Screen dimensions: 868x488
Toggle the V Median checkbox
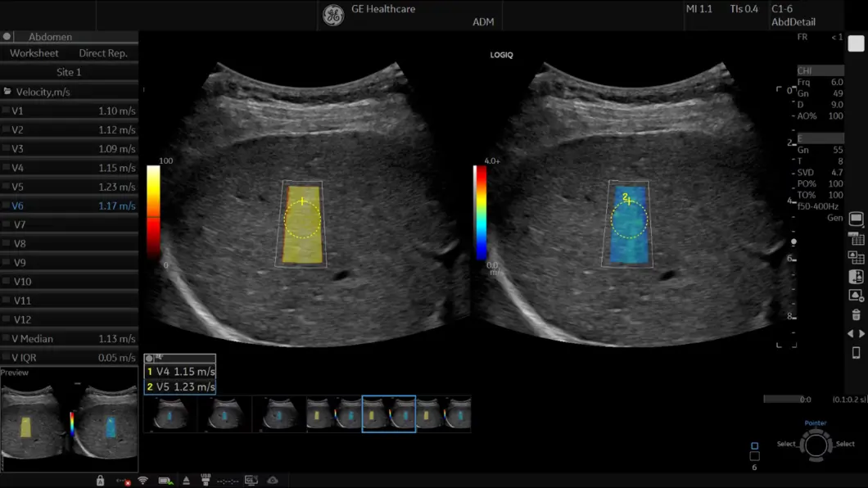pos(7,339)
